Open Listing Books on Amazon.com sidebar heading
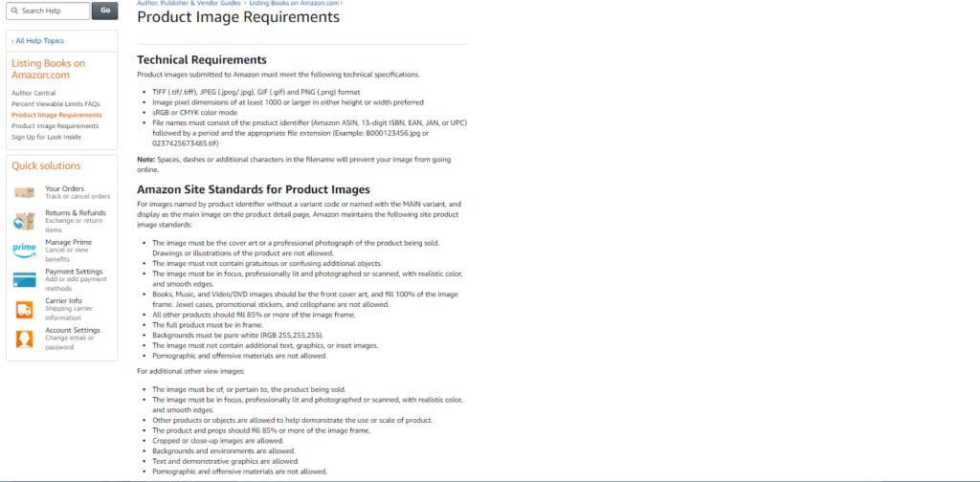 [48, 69]
